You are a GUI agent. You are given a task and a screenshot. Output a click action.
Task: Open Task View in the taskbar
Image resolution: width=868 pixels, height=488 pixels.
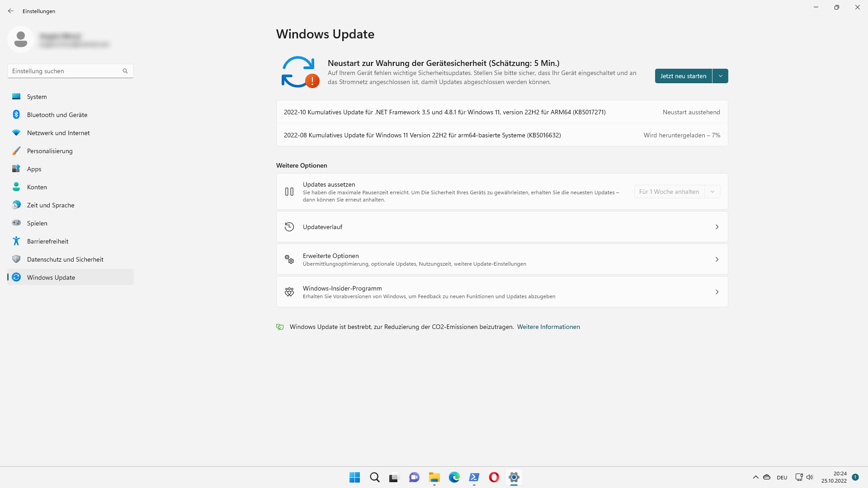pos(394,477)
